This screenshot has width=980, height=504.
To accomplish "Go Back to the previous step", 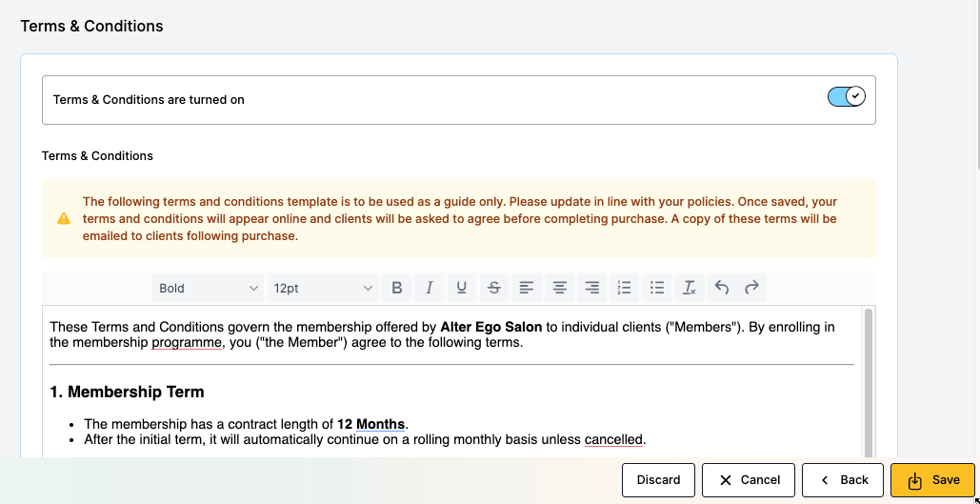I will click(843, 480).
